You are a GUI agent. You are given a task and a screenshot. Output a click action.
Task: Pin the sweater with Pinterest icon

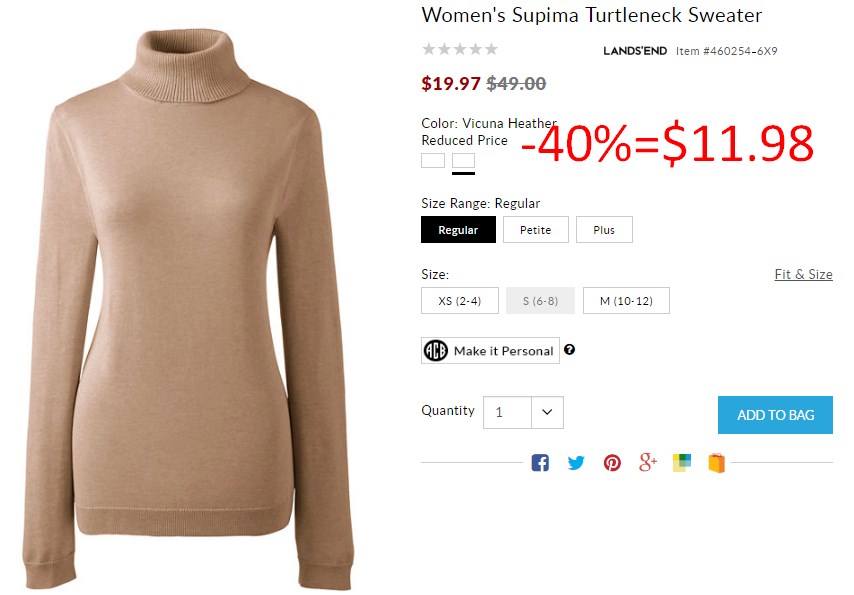pos(612,463)
